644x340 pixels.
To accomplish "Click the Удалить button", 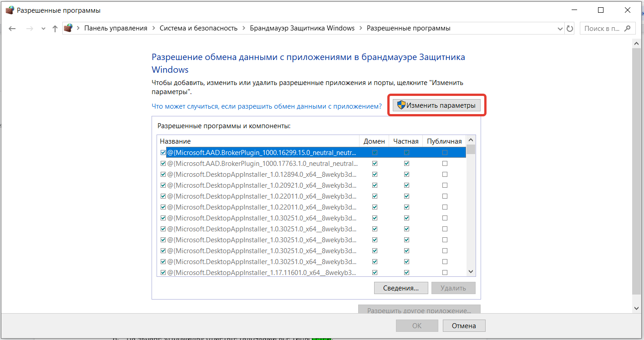I will [453, 288].
